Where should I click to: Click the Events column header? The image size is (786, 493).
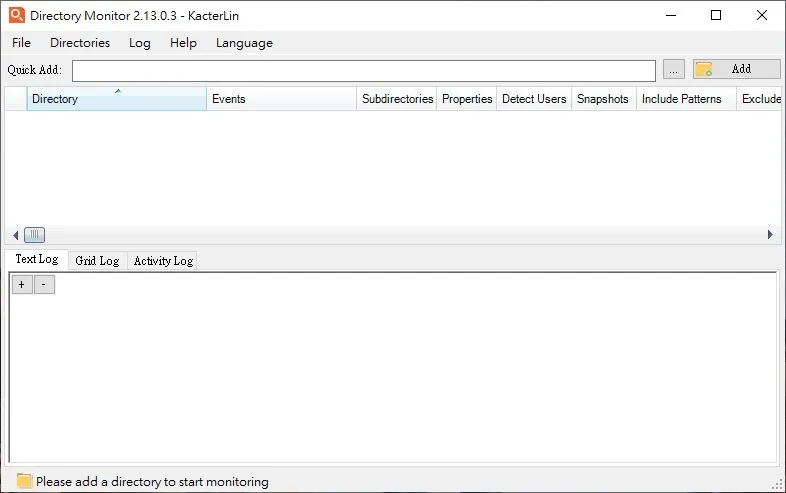pyautogui.click(x=281, y=99)
